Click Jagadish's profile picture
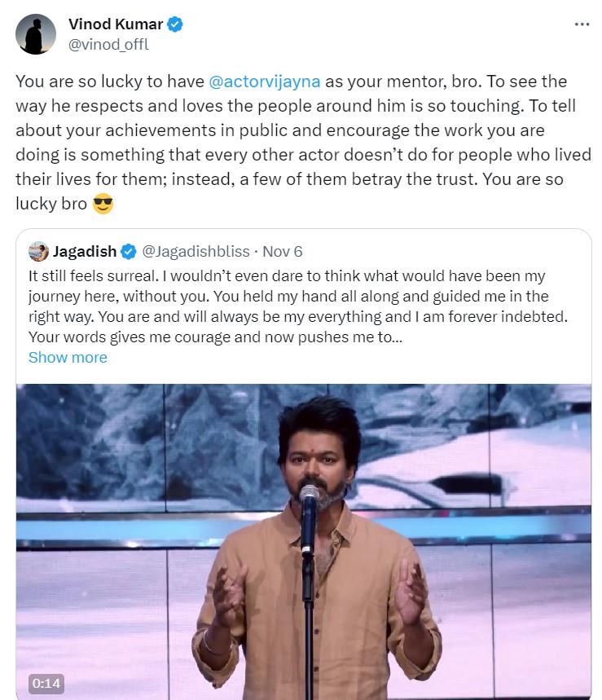Screen dimensions: 602x700 pyautogui.click(x=36, y=252)
